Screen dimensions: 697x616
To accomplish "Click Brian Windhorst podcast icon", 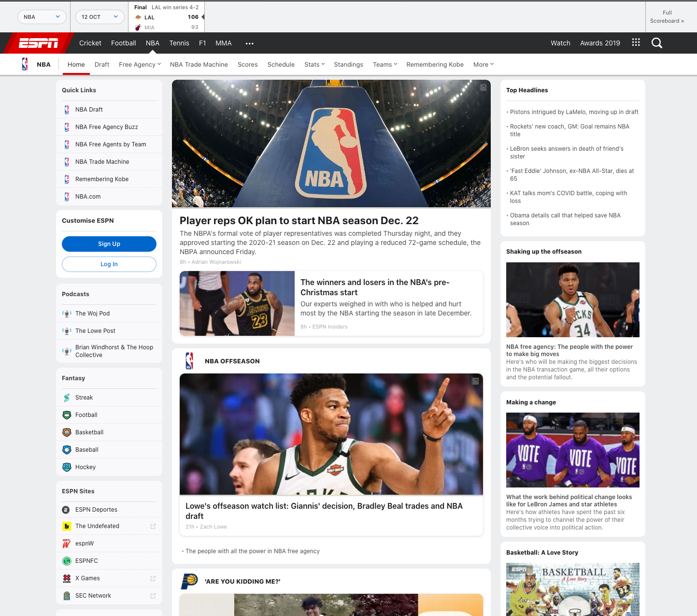I will pyautogui.click(x=67, y=351).
